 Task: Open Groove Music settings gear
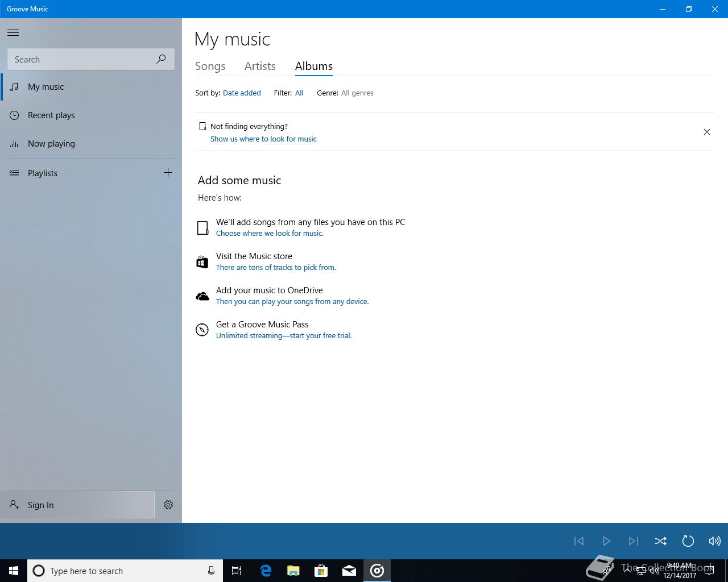click(168, 505)
